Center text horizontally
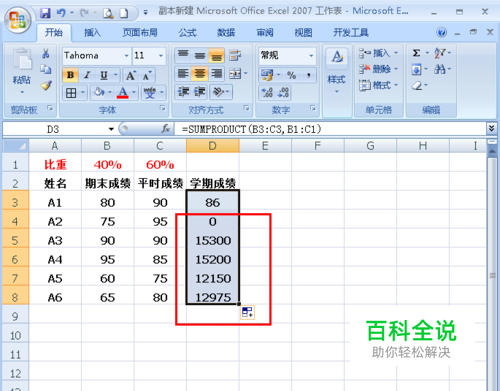Image resolution: width=500 pixels, height=391 pixels. click(200, 74)
